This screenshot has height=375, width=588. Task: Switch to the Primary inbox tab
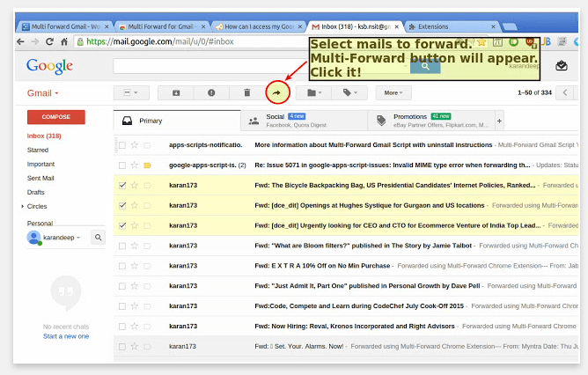177,121
